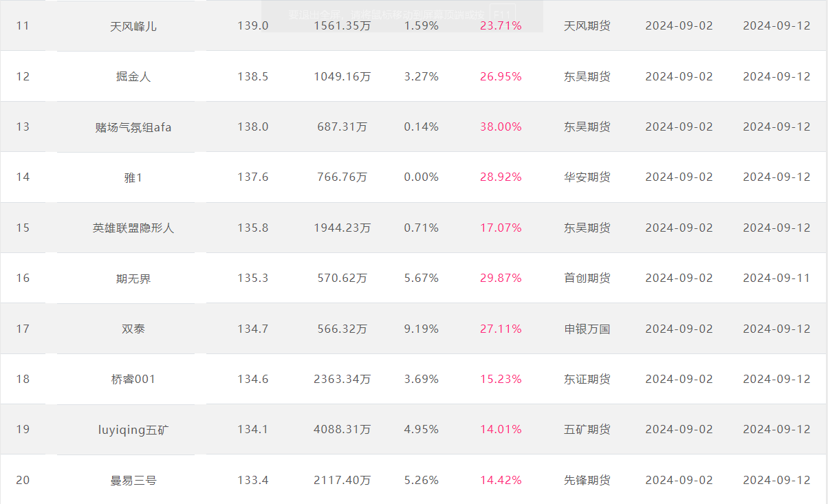Click 先锋期货 broker name

point(587,480)
